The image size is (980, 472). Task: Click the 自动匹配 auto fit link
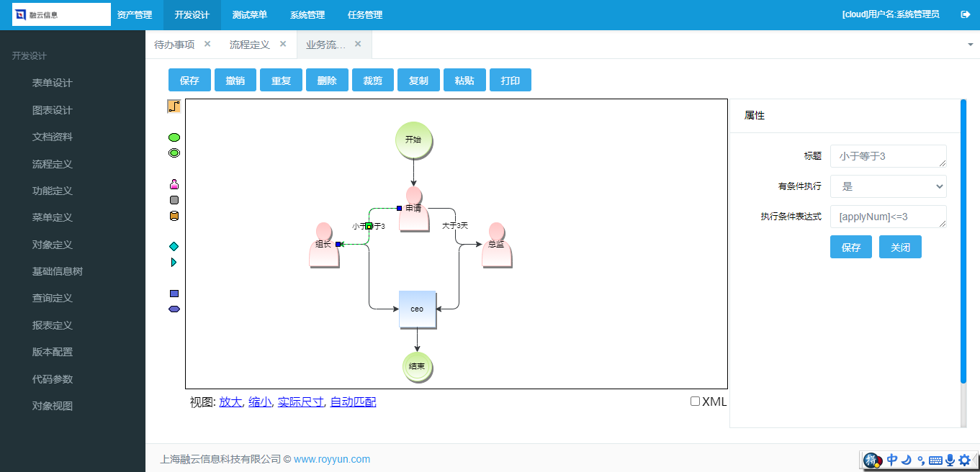[353, 401]
